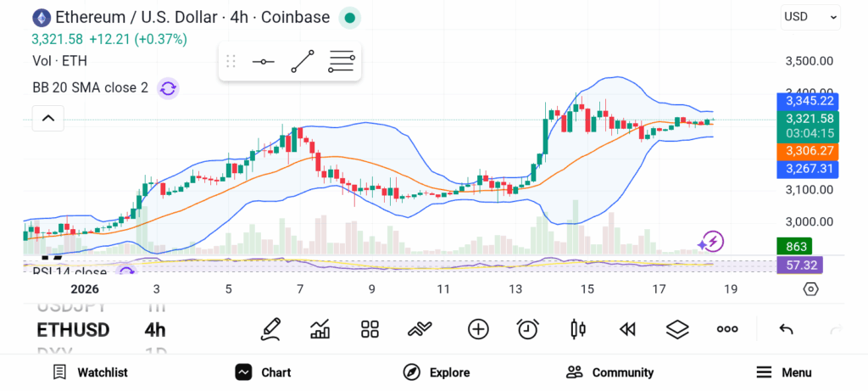Click the plus icon to add symbol

tap(478, 329)
